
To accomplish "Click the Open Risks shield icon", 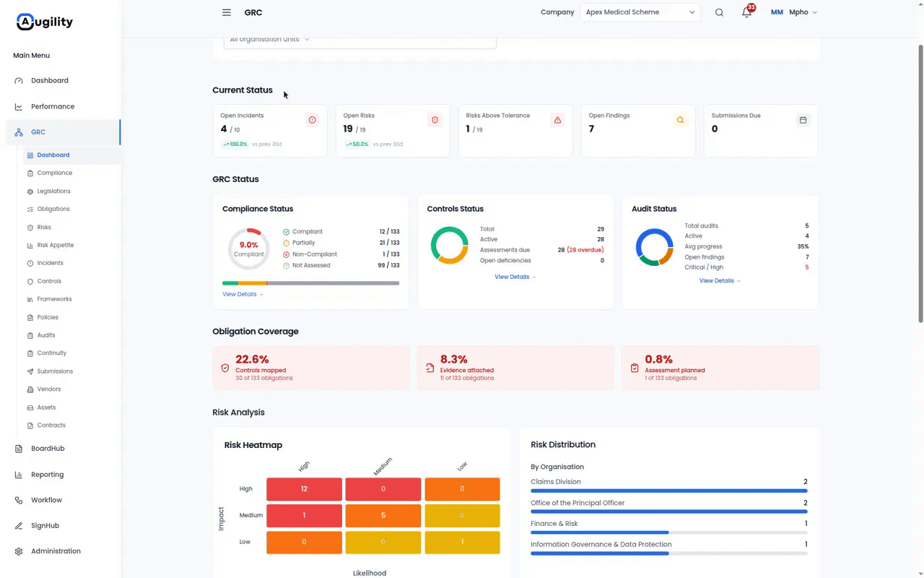I will (435, 120).
